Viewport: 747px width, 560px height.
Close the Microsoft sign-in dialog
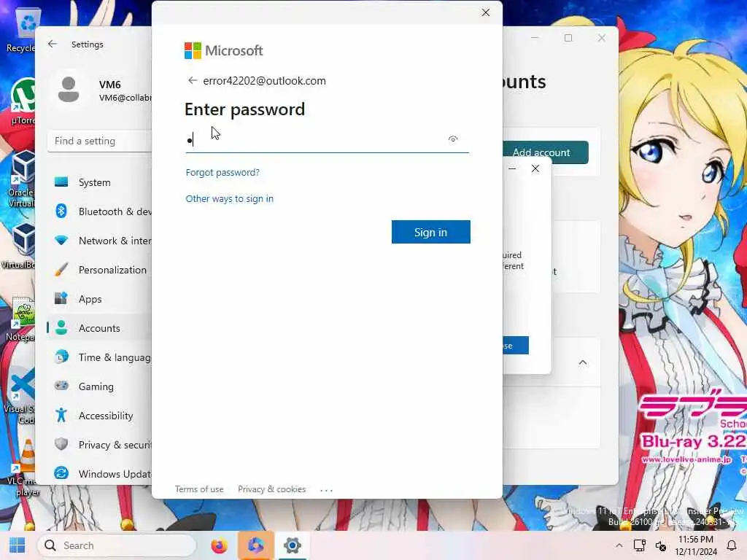point(485,12)
